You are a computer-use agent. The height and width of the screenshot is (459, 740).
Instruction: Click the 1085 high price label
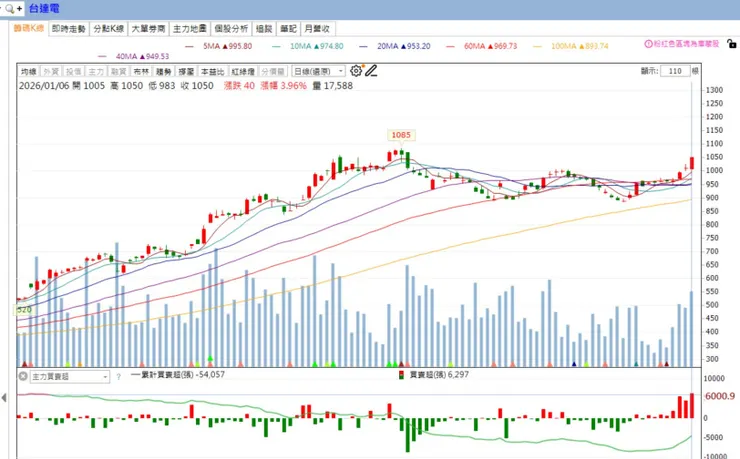(401, 135)
